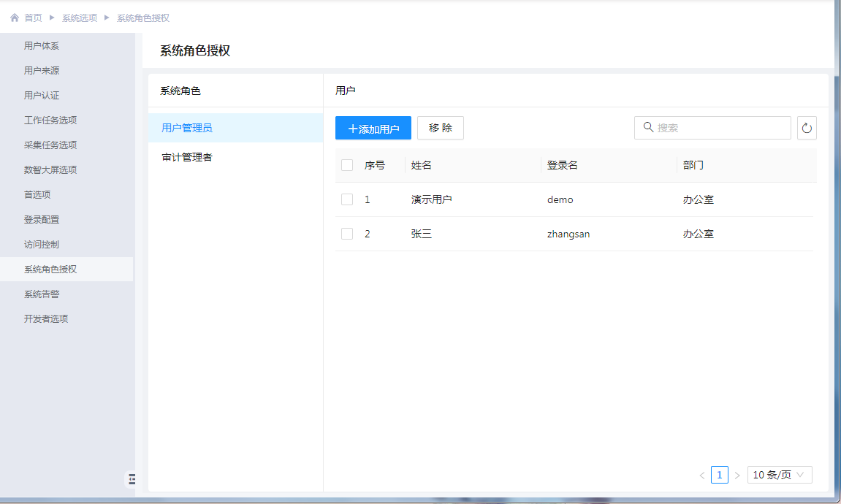This screenshot has width=841, height=504.
Task: Click the 添加用户 button
Action: [373, 128]
